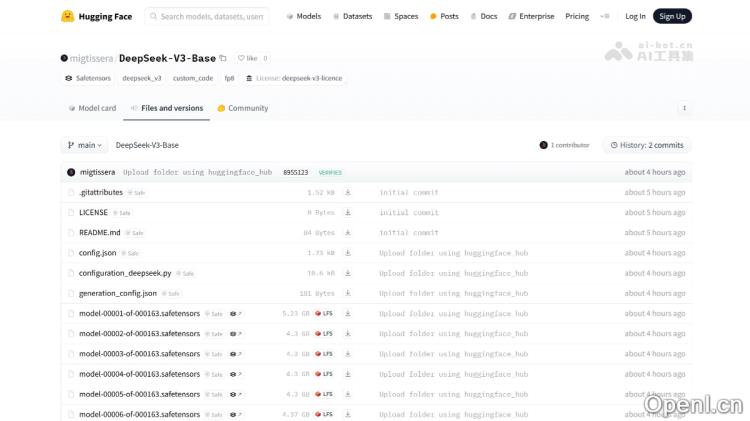
Task: Open the Datasets menu item
Action: [x=353, y=16]
